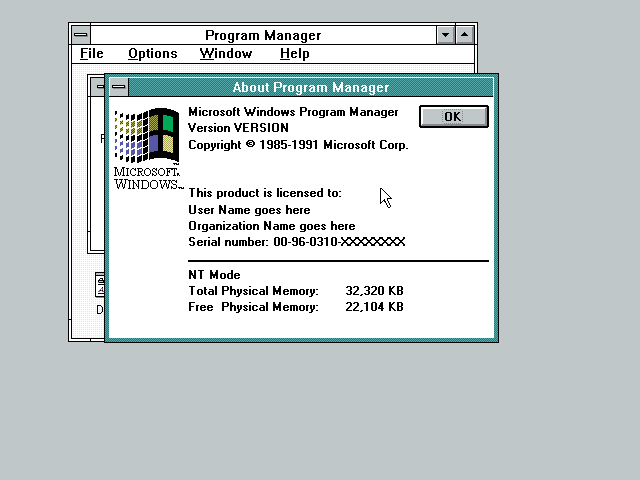Click "User Name goes here" text
The image size is (640, 480).
pyautogui.click(x=249, y=210)
